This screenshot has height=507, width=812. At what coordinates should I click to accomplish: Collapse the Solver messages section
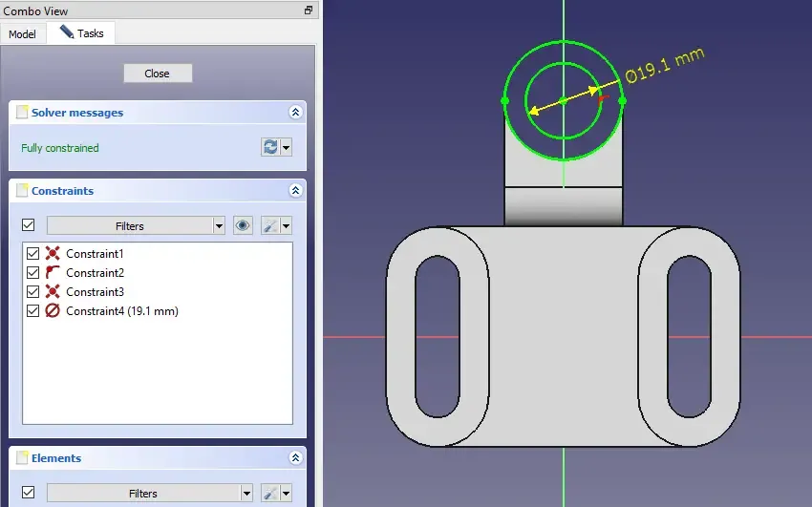[x=295, y=113]
